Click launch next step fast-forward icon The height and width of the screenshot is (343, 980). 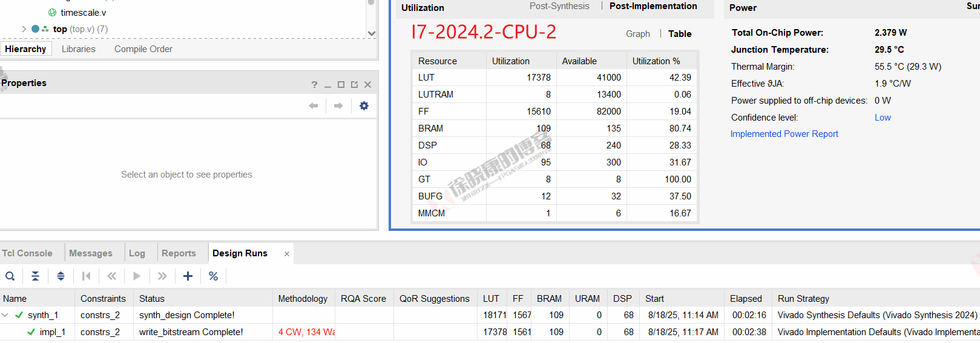pyautogui.click(x=162, y=276)
